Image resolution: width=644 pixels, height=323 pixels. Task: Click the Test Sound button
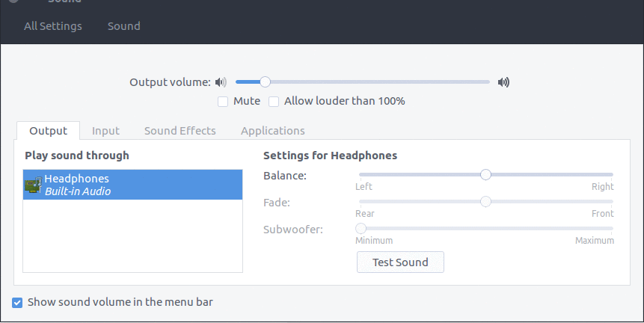tap(400, 262)
